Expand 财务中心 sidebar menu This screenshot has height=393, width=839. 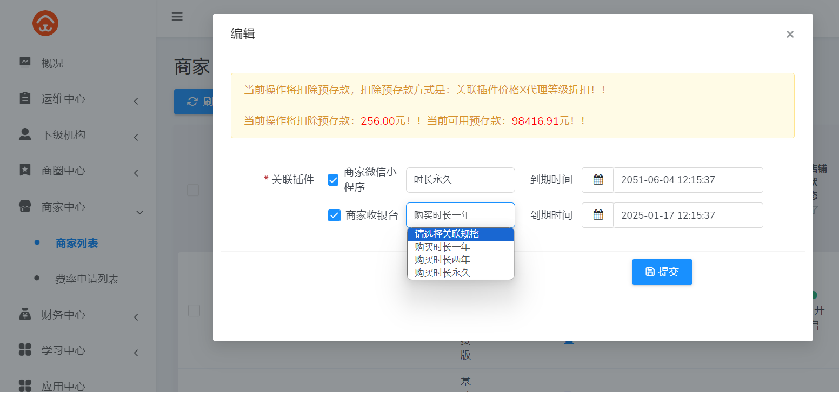[78, 315]
